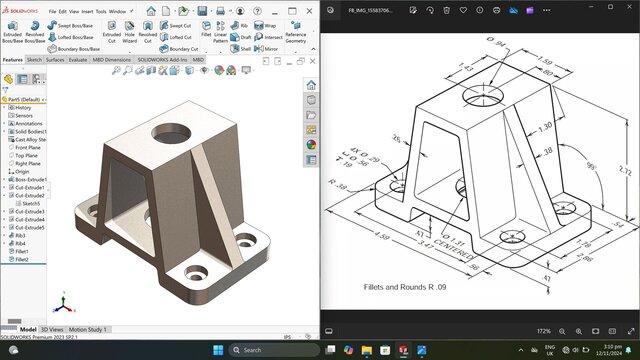The image size is (640, 360).
Task: Open the Hole Wizard
Action: coord(129,31)
